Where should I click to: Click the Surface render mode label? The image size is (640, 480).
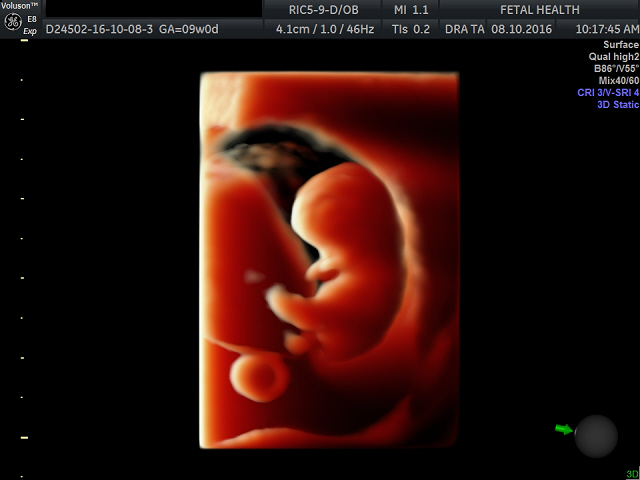(621, 45)
